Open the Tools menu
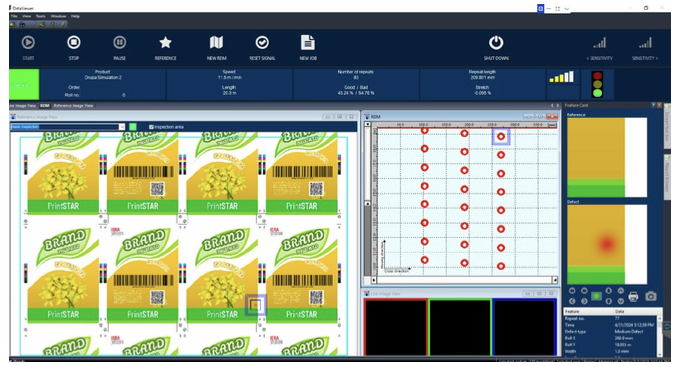 tap(40, 16)
